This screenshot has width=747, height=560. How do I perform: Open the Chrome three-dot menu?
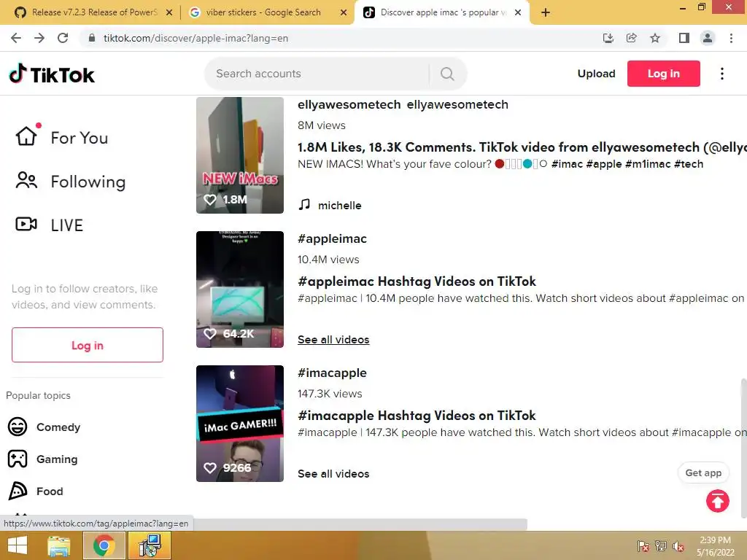point(731,38)
